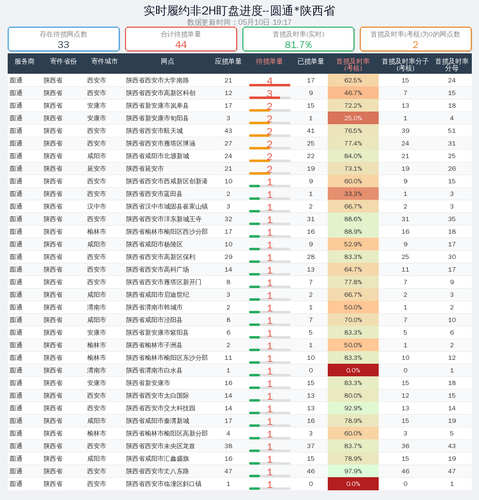Select the 陕西省西安市丈八东路 outlet
The width and height of the screenshot is (479, 500).
pos(157,471)
